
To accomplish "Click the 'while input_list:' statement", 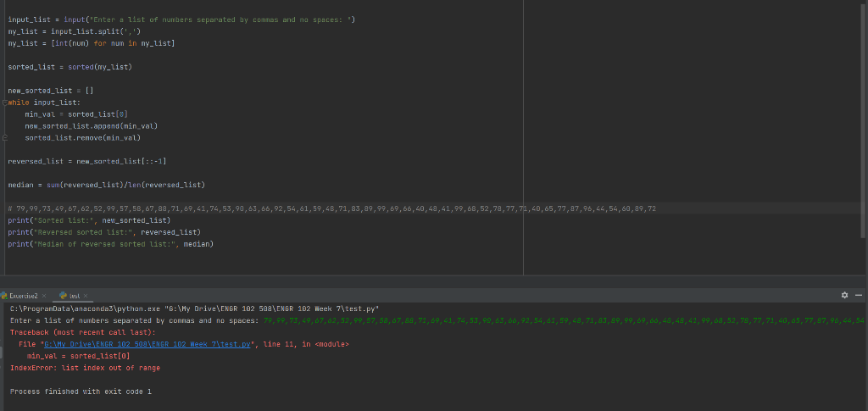I will [44, 103].
